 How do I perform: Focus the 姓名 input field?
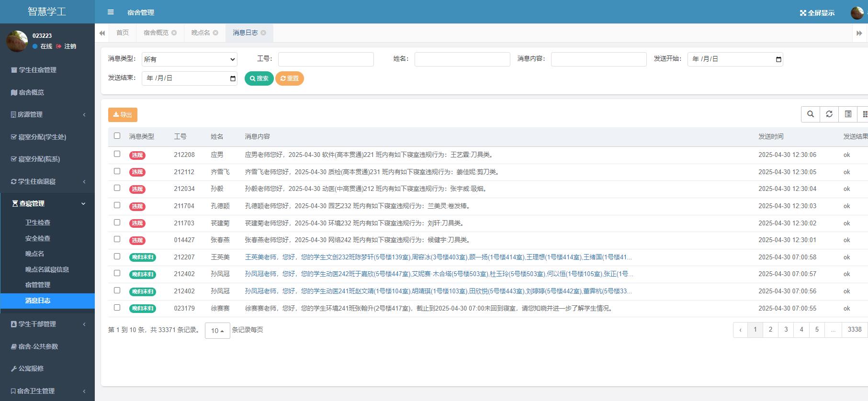tap(462, 59)
